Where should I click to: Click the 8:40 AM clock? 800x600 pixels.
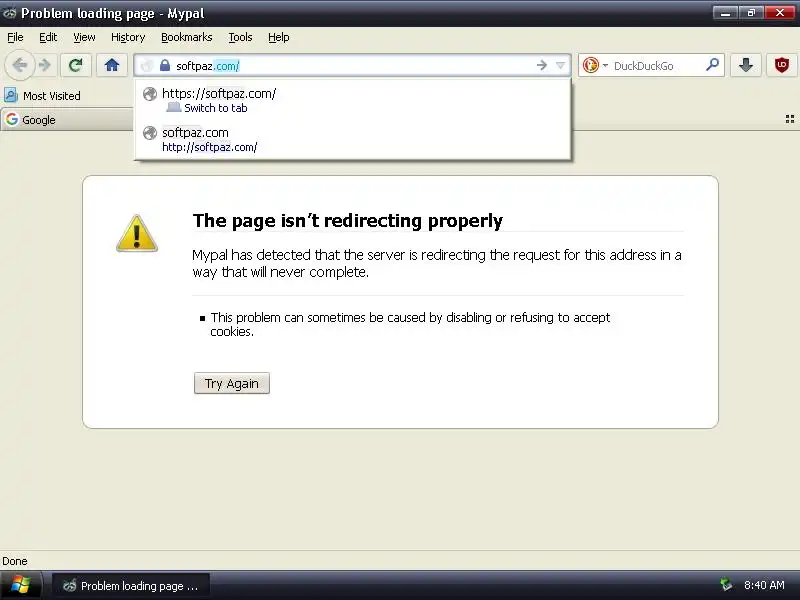tap(764, 585)
